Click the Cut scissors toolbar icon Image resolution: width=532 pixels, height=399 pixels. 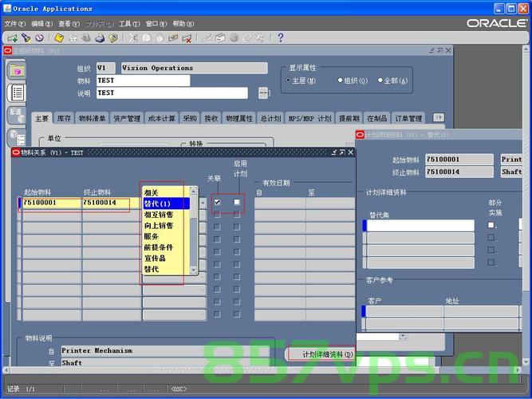(x=133, y=38)
